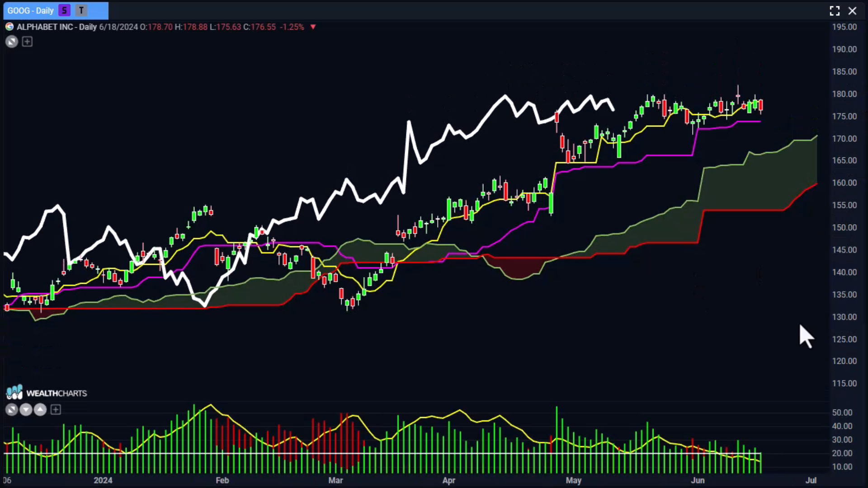Click the low value L:175.63

(225, 27)
